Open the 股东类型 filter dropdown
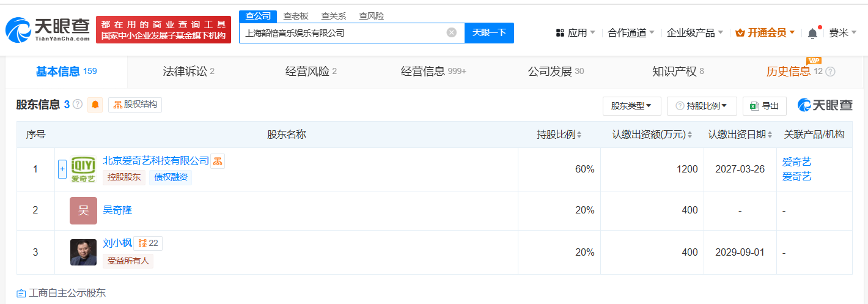Viewport: 868px width, 304px height. [631, 106]
